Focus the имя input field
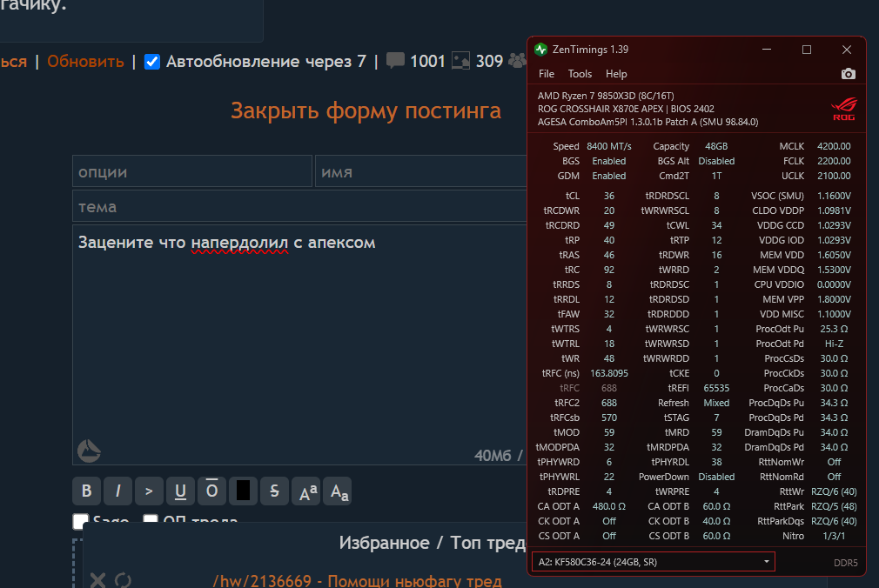The image size is (879, 588). 420,171
